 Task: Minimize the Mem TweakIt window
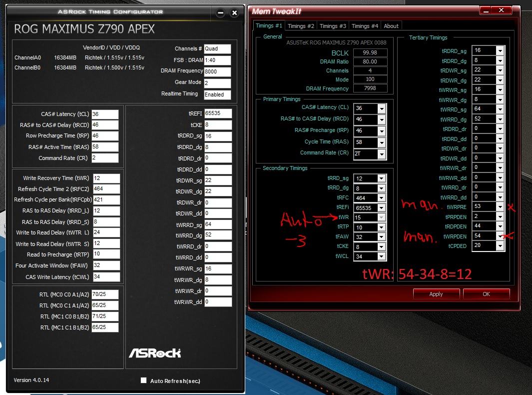pos(486,10)
